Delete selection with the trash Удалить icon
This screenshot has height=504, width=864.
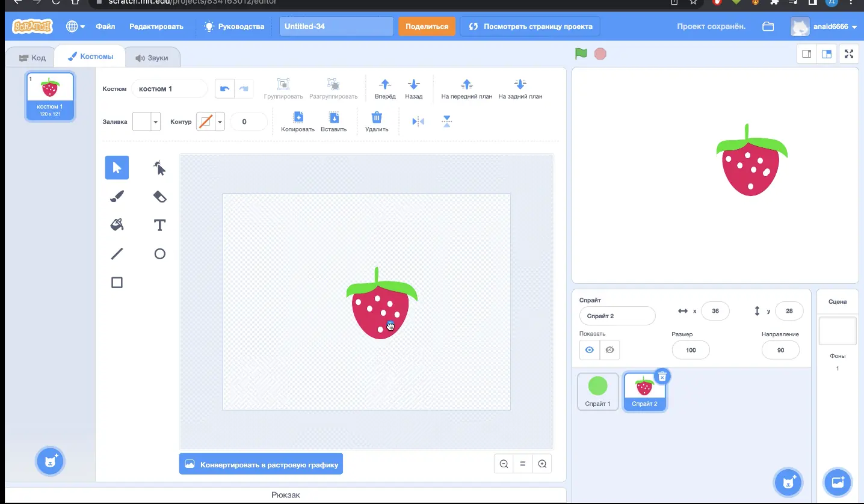click(x=377, y=121)
